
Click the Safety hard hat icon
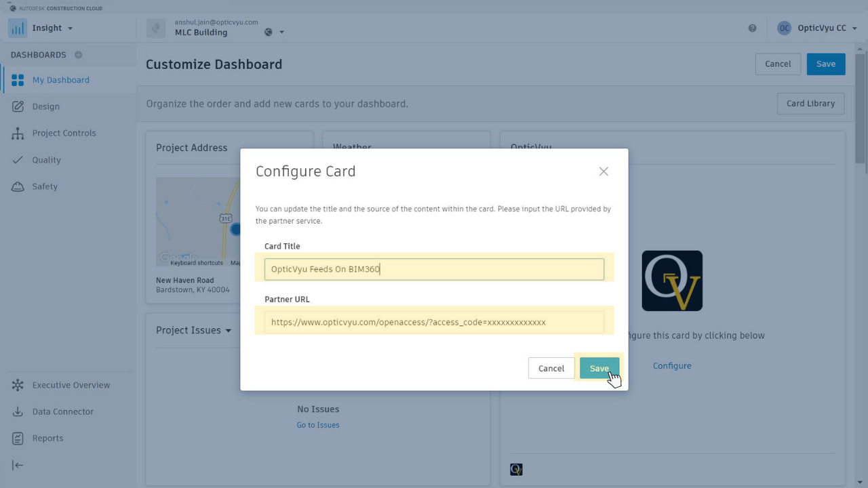18,186
